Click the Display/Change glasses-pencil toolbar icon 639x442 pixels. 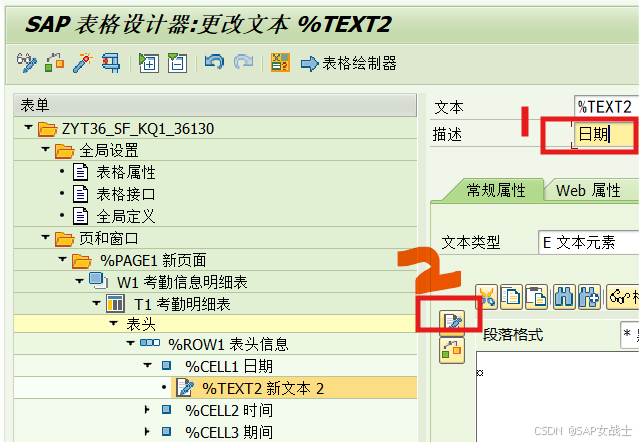(x=26, y=63)
